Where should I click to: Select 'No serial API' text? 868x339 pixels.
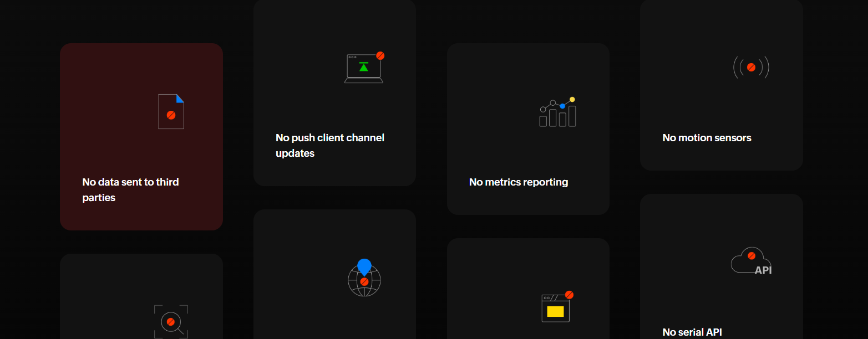[x=692, y=332]
